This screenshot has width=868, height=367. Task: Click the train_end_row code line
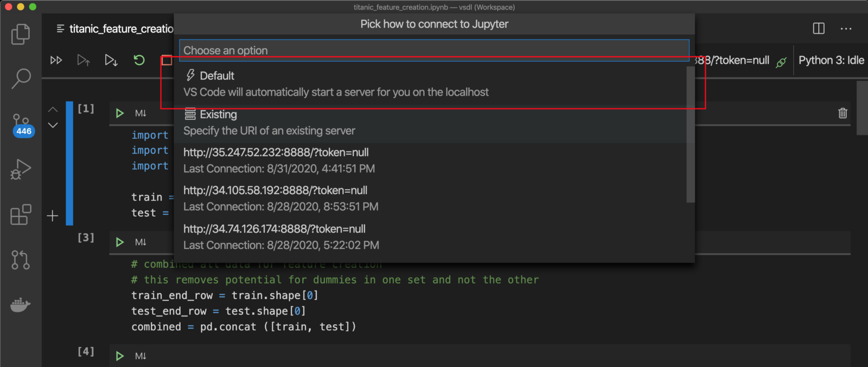pyautogui.click(x=225, y=295)
